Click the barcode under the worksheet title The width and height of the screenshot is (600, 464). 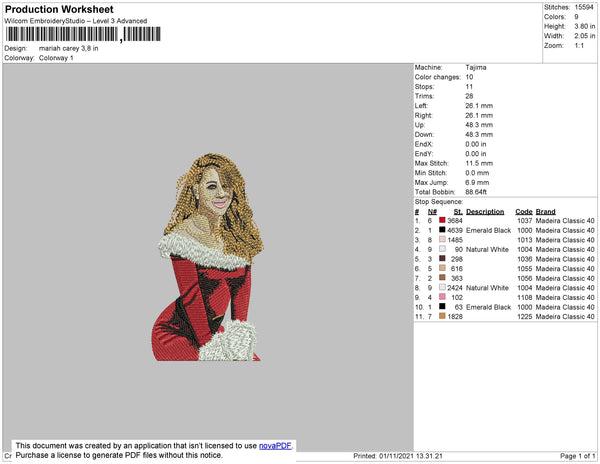[x=83, y=34]
